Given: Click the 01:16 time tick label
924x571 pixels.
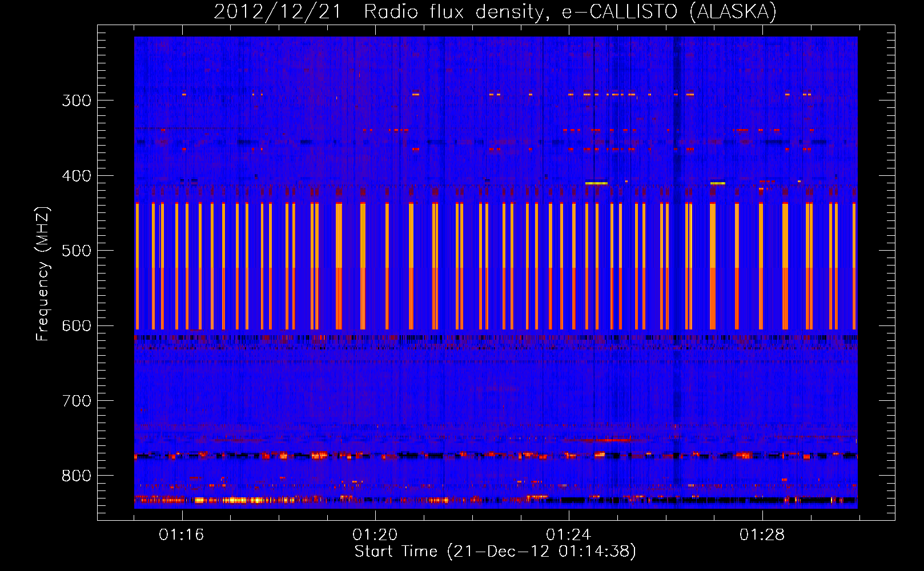Looking at the screenshot, I should [x=182, y=535].
